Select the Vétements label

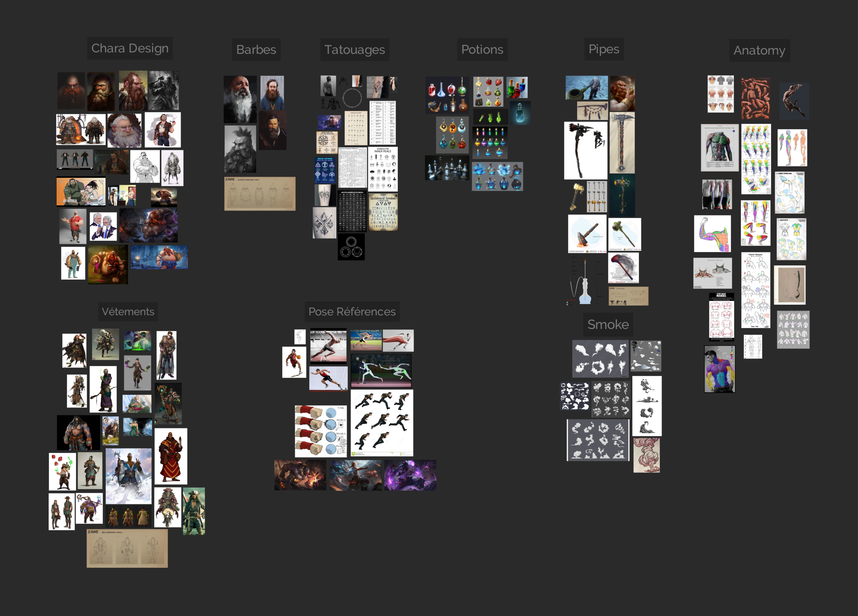[128, 311]
